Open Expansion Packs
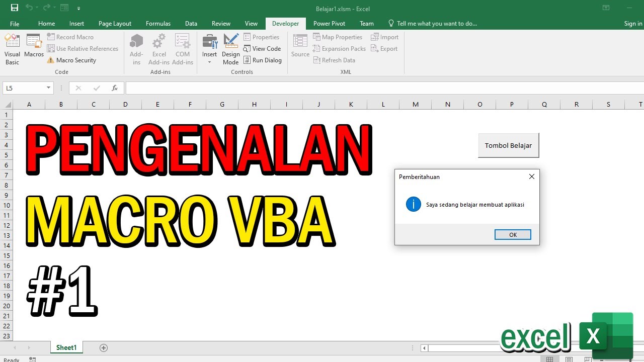Image resolution: width=644 pixels, height=362 pixels. pyautogui.click(x=339, y=49)
